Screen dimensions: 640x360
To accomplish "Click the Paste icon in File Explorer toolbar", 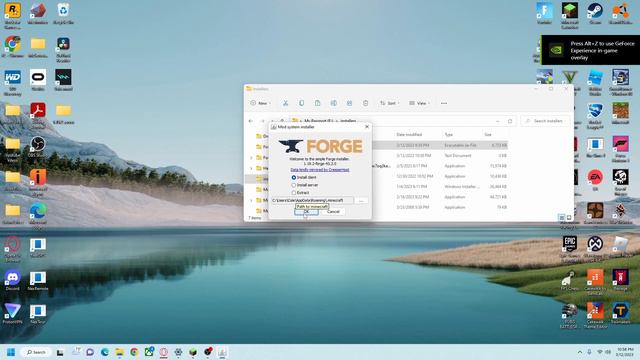I will pos(318,103).
